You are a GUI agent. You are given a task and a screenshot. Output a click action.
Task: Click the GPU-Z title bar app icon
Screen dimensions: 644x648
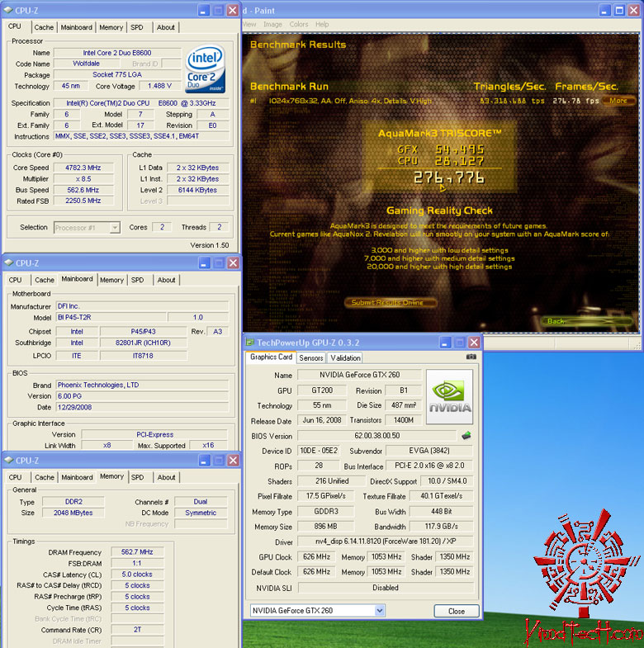(x=249, y=343)
